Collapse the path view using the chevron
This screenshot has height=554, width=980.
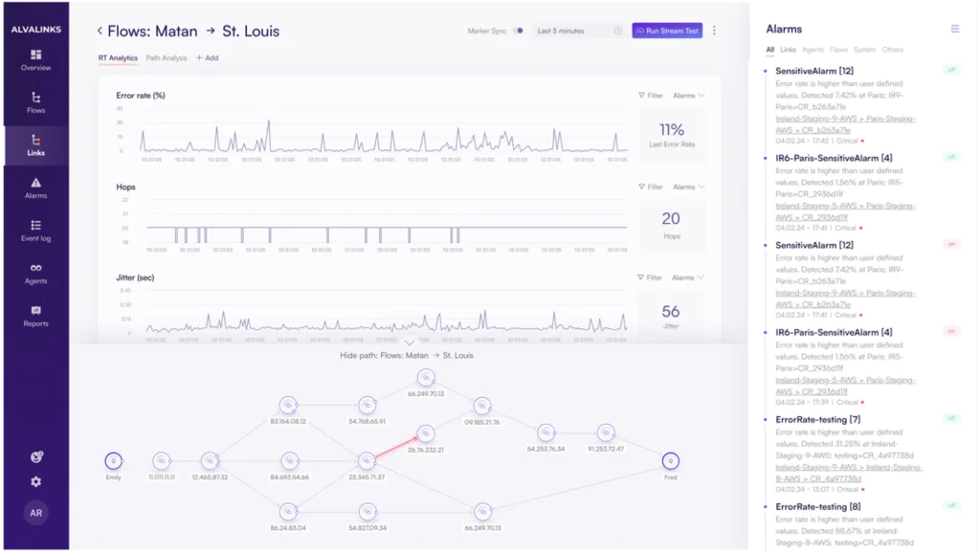coord(410,343)
